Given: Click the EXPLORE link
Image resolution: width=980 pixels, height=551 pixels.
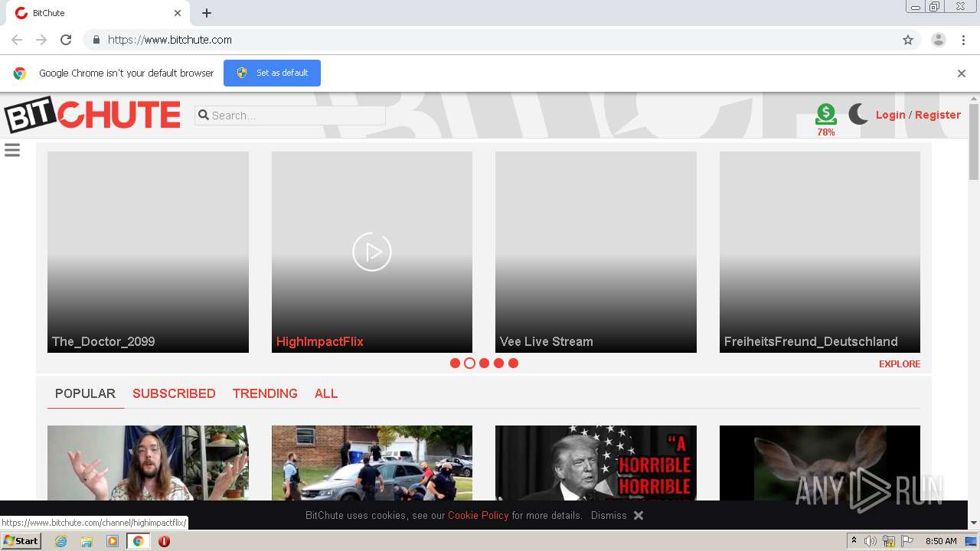Looking at the screenshot, I should point(900,364).
